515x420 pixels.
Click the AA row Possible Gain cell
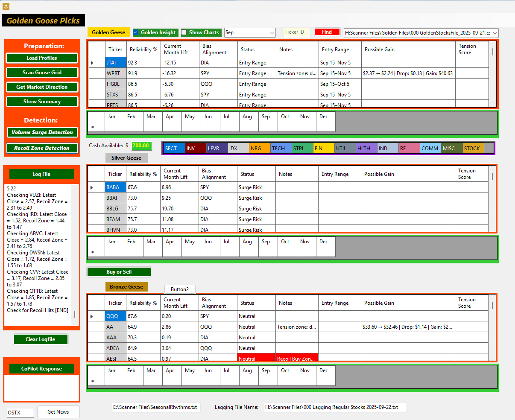tap(408, 327)
